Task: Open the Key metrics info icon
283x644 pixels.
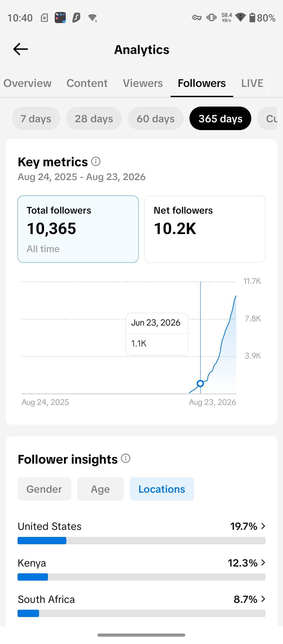Action: coord(96,162)
